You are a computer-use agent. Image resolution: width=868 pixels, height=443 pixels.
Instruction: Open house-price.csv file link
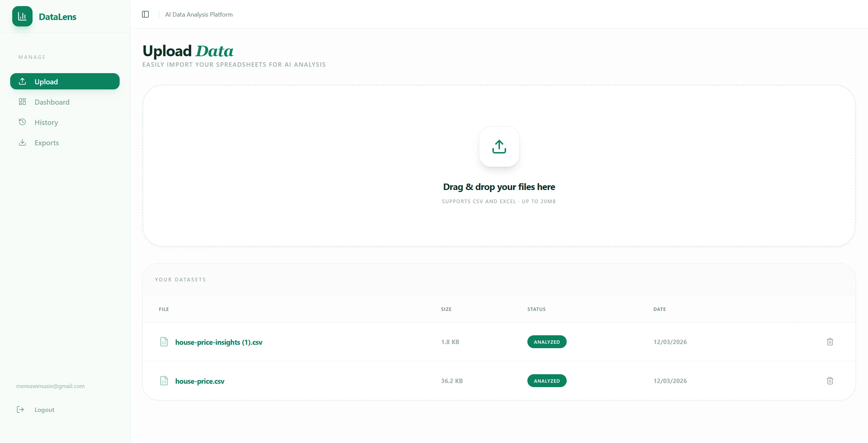pos(200,381)
